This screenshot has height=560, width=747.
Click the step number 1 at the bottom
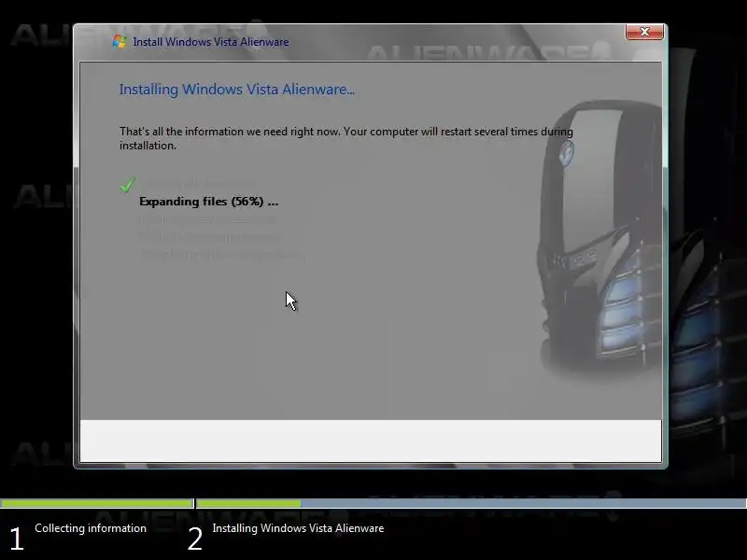pos(17,539)
